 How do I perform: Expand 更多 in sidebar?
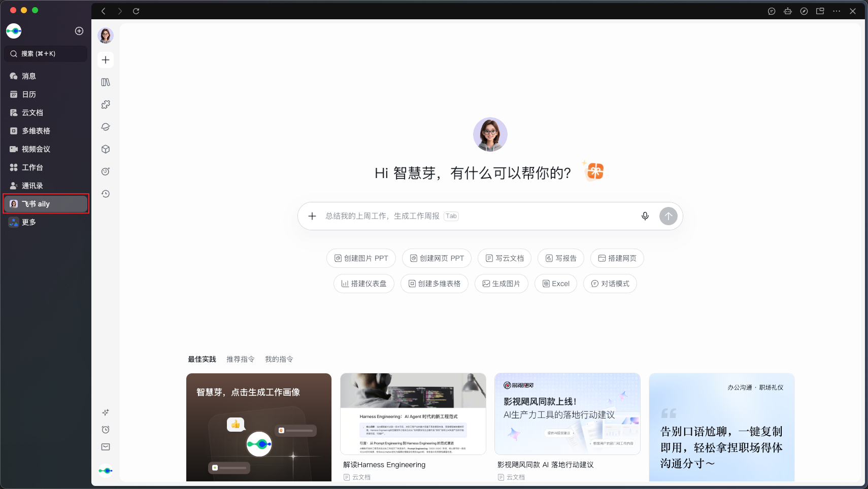(46, 222)
